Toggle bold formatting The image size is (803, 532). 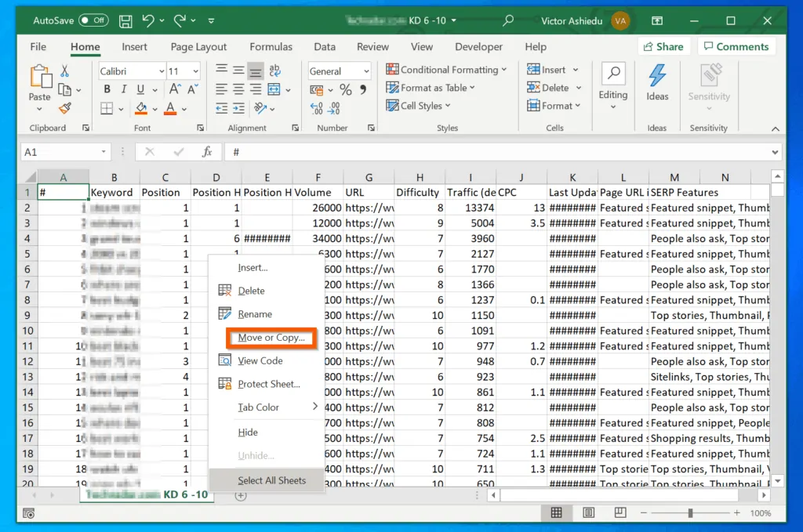coord(106,89)
